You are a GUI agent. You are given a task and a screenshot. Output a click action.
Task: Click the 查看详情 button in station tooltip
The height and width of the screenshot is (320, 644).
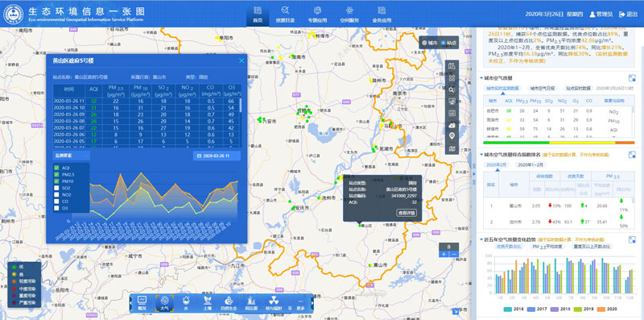[x=407, y=213]
